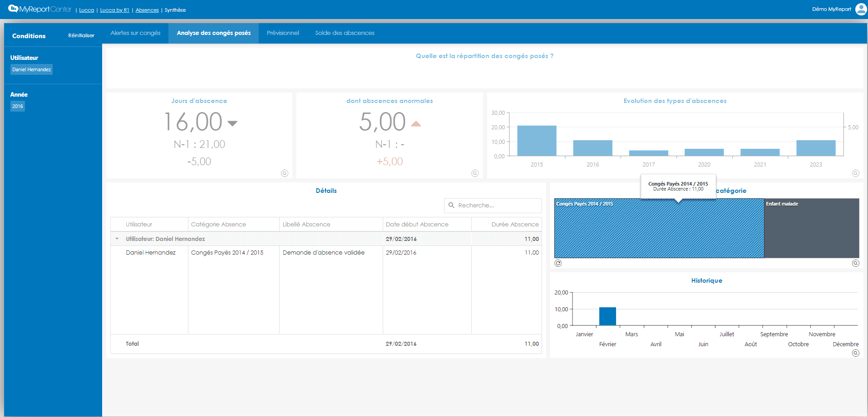Click zoom icon below the category treemap
The height and width of the screenshot is (417, 868).
coord(855,263)
